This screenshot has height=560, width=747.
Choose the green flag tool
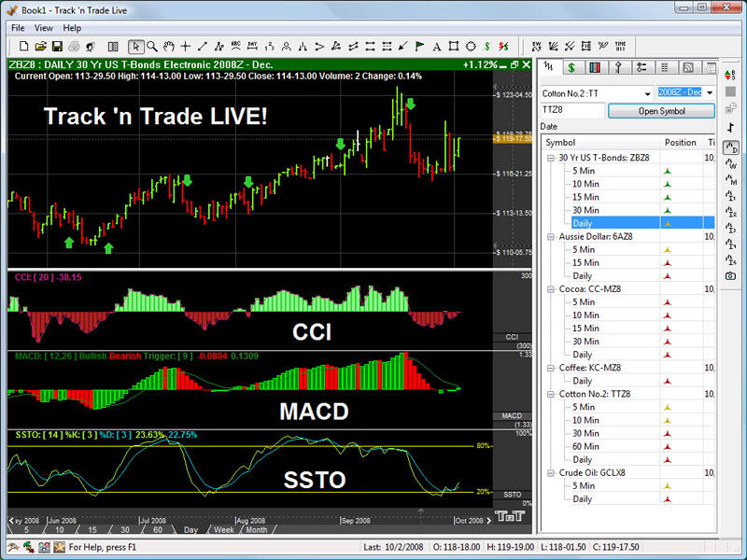click(419, 46)
